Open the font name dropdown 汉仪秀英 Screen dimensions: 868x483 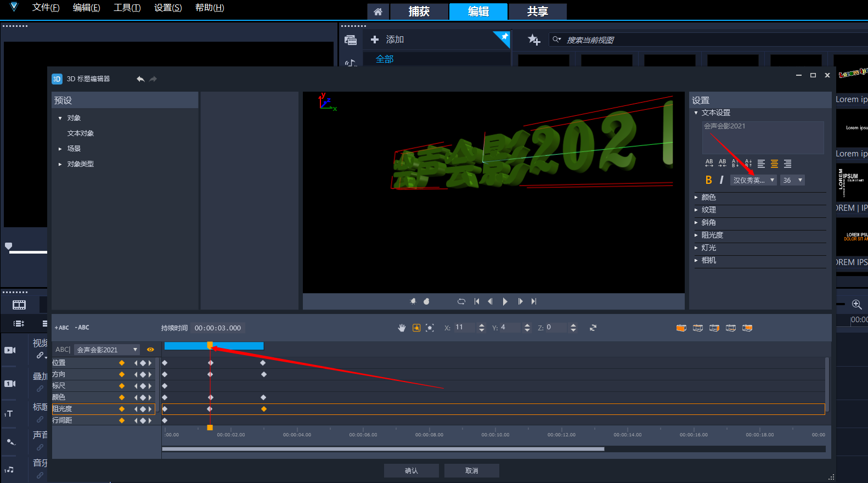[x=753, y=180]
